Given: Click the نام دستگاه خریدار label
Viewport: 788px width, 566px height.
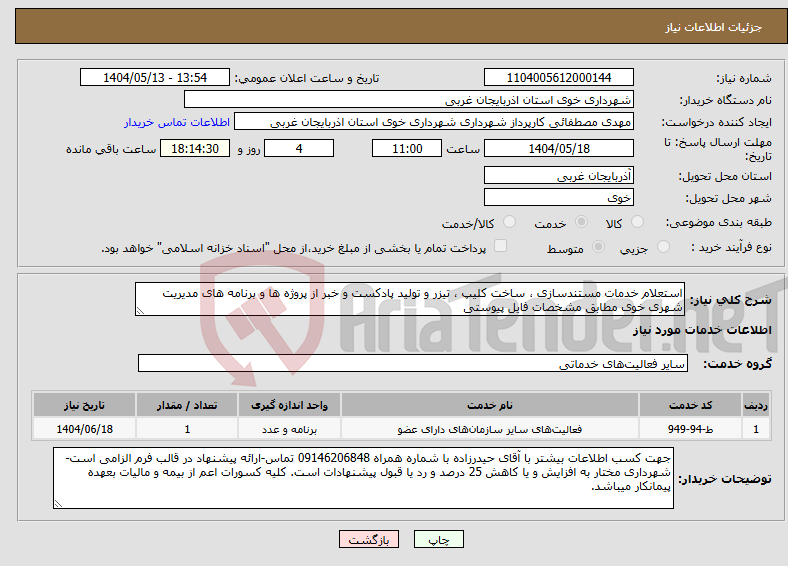Looking at the screenshot, I should click(726, 101).
